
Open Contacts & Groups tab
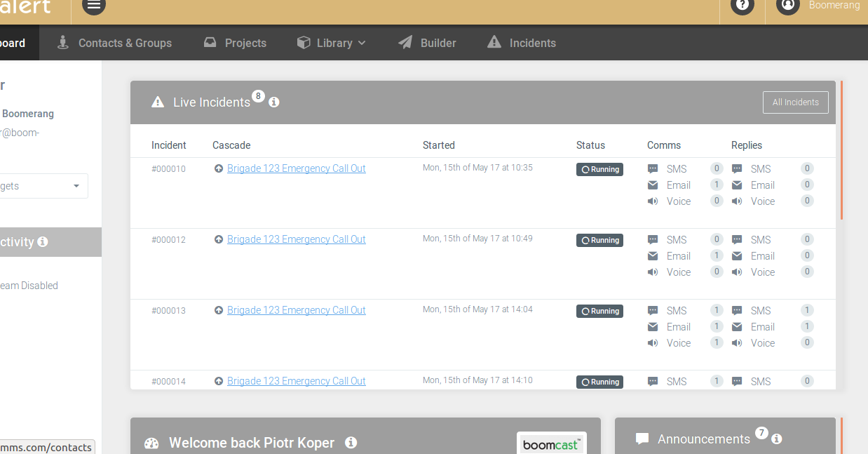tap(114, 43)
